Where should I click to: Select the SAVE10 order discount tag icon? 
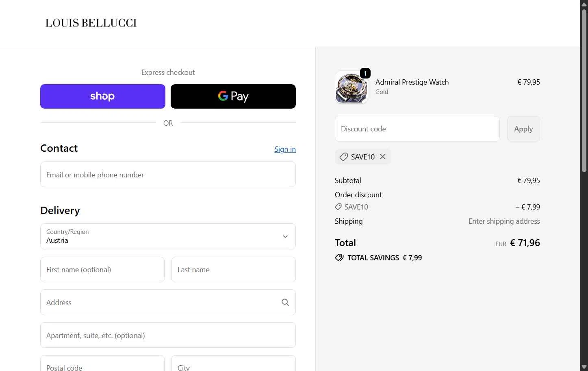(x=338, y=207)
